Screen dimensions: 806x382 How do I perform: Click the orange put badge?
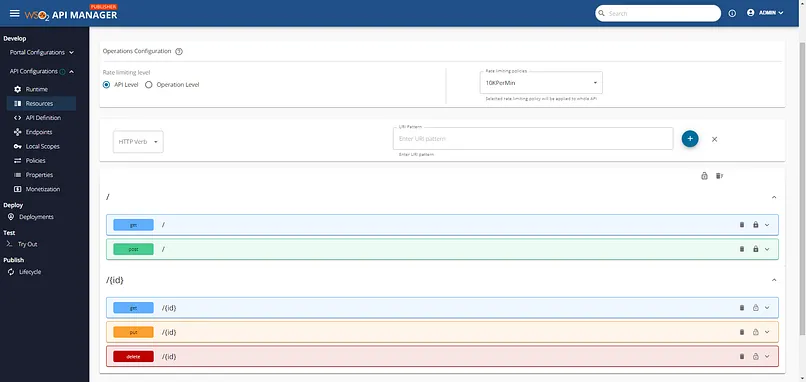[133, 332]
